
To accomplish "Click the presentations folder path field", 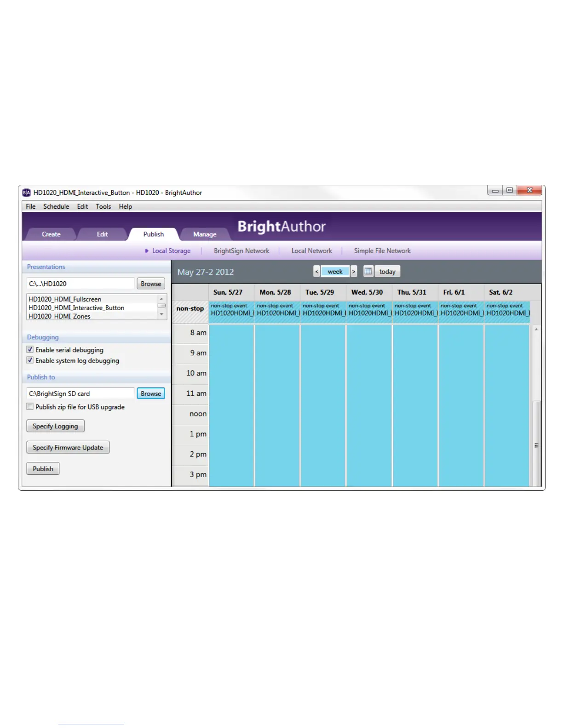I will pyautogui.click(x=80, y=284).
